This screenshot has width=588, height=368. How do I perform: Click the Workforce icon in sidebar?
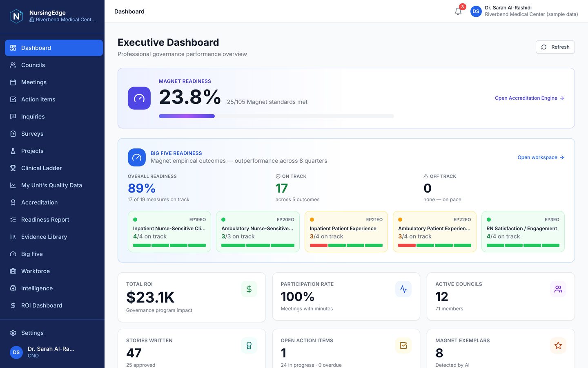[13, 271]
